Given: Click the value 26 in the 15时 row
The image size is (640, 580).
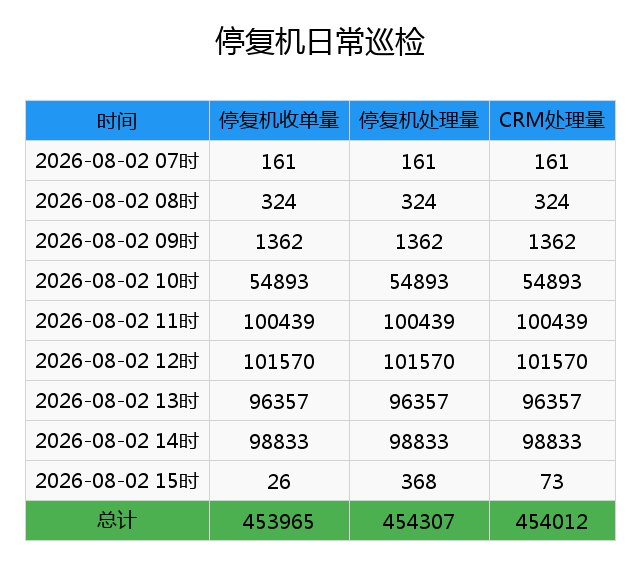Looking at the screenshot, I should (x=279, y=481).
